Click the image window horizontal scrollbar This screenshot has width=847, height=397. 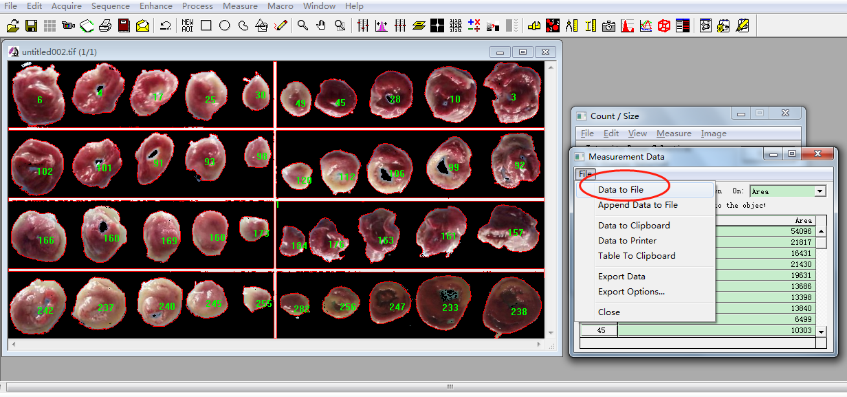276,344
